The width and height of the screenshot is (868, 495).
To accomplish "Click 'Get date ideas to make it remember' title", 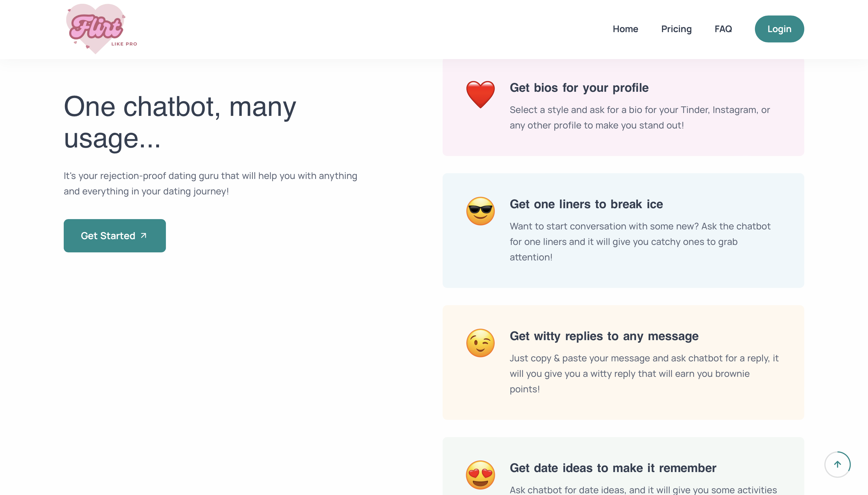I will point(613,468).
